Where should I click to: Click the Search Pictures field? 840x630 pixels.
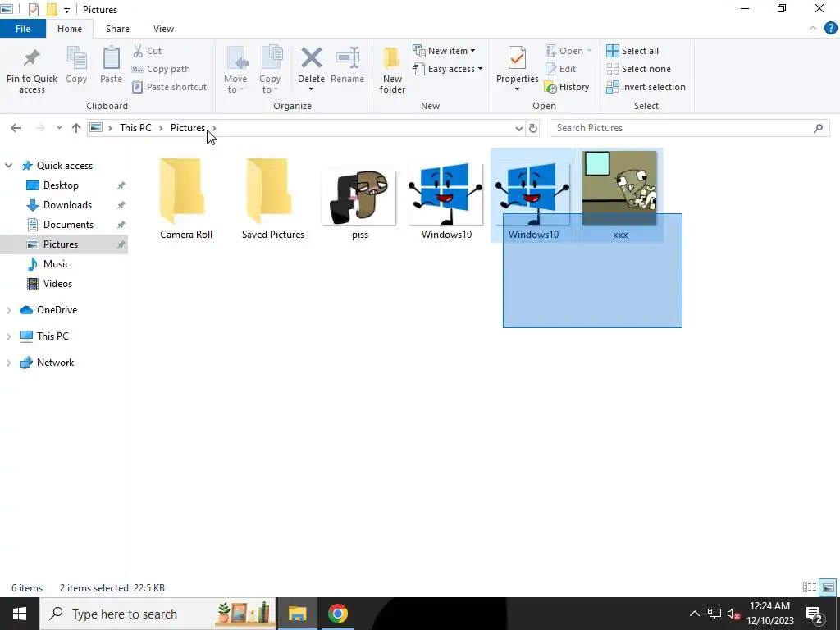(x=689, y=128)
